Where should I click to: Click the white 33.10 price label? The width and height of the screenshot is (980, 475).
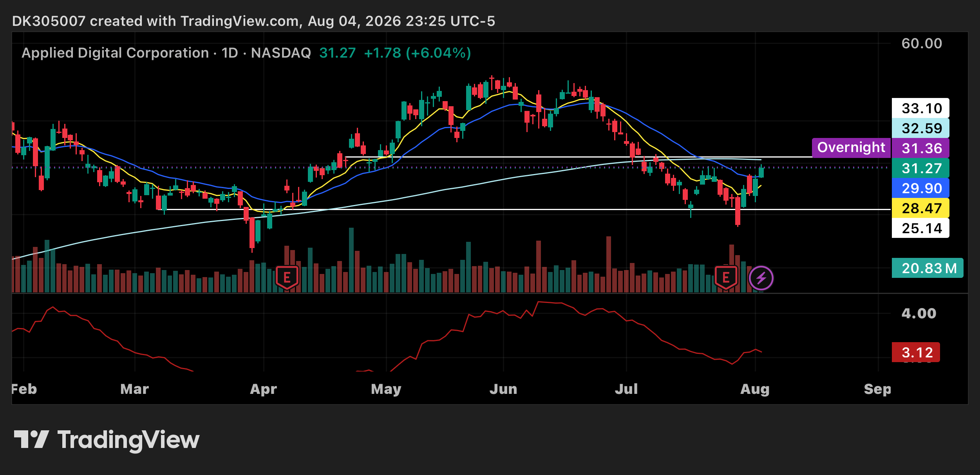pyautogui.click(x=920, y=108)
